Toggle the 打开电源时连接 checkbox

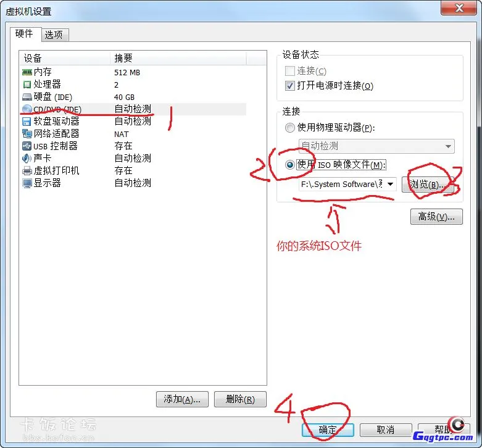coord(290,85)
